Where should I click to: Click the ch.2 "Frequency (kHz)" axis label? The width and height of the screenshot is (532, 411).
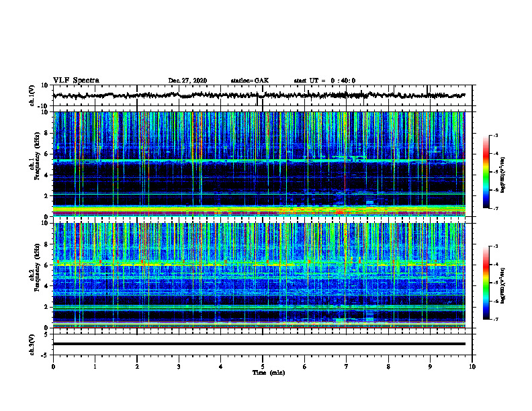pos(38,267)
